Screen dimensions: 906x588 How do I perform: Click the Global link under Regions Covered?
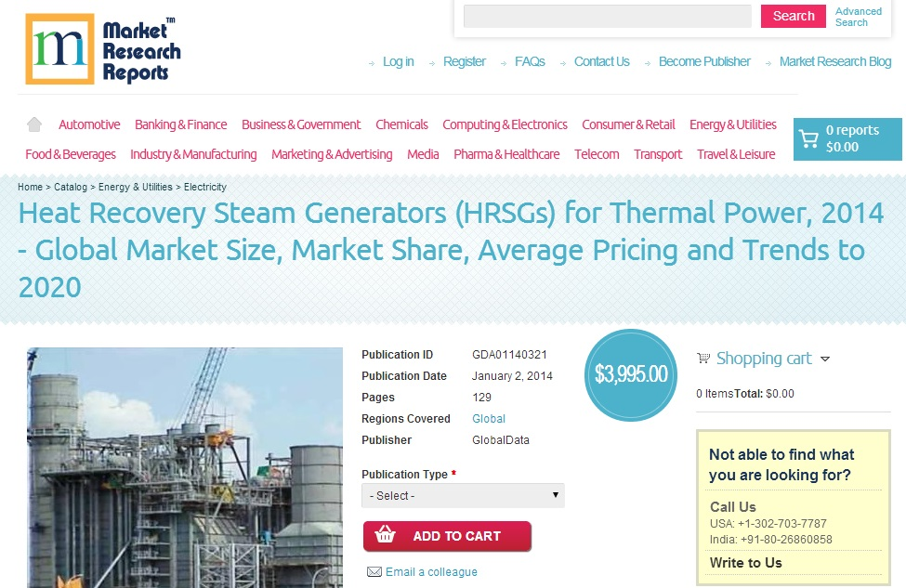click(x=488, y=418)
